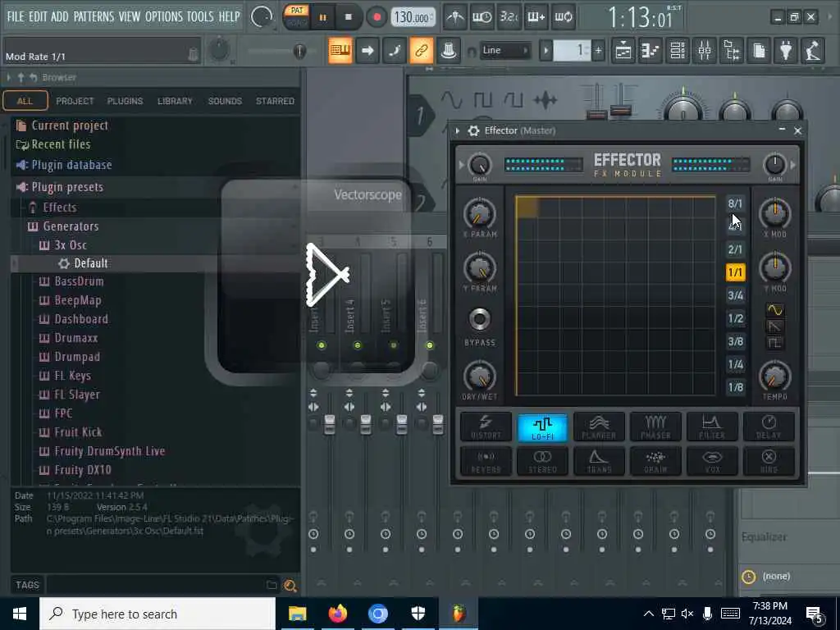Select the Grain effect in Effector
Image resolution: width=840 pixels, height=630 pixels.
coord(655,461)
